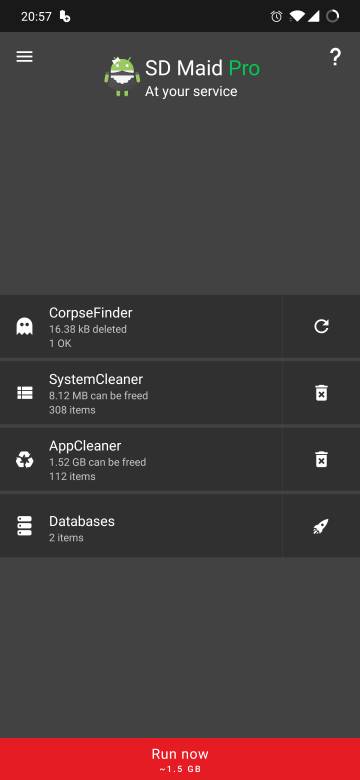The image size is (360, 780).
Task: Tap the question mark help icon
Action: (336, 58)
